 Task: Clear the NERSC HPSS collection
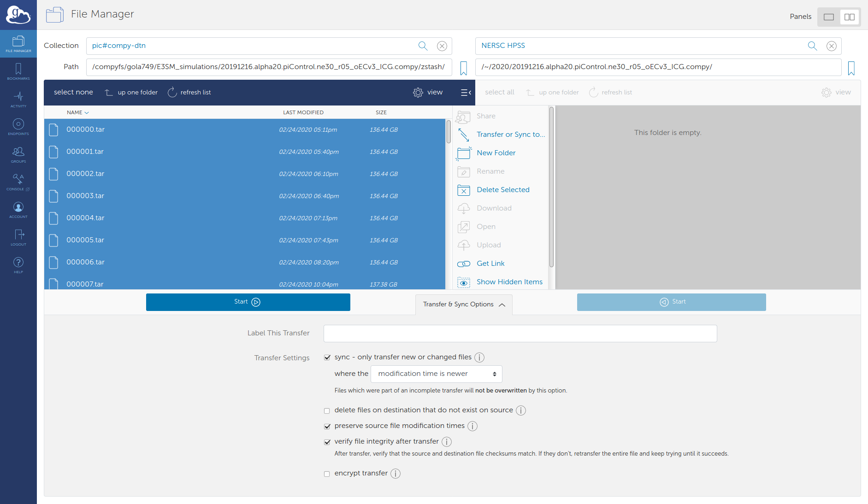click(832, 46)
